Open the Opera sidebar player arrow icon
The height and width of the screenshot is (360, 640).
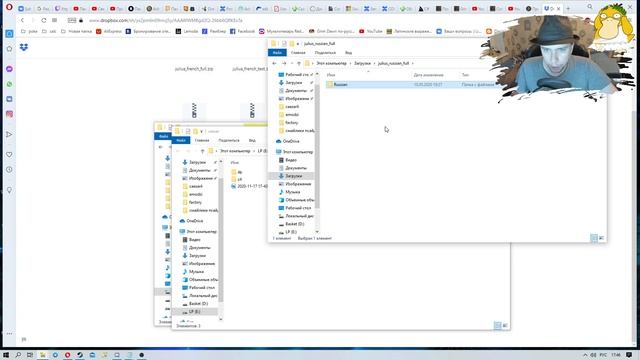click(x=9, y=135)
